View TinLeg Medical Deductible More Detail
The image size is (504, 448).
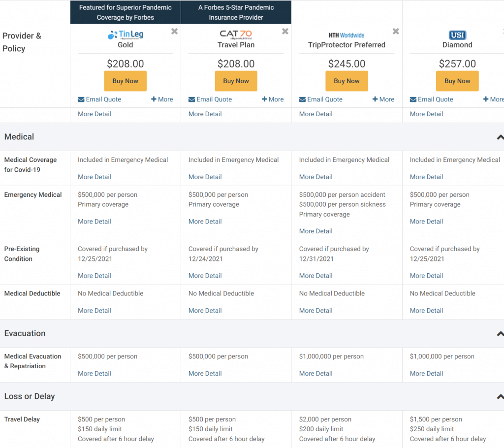coord(94,310)
